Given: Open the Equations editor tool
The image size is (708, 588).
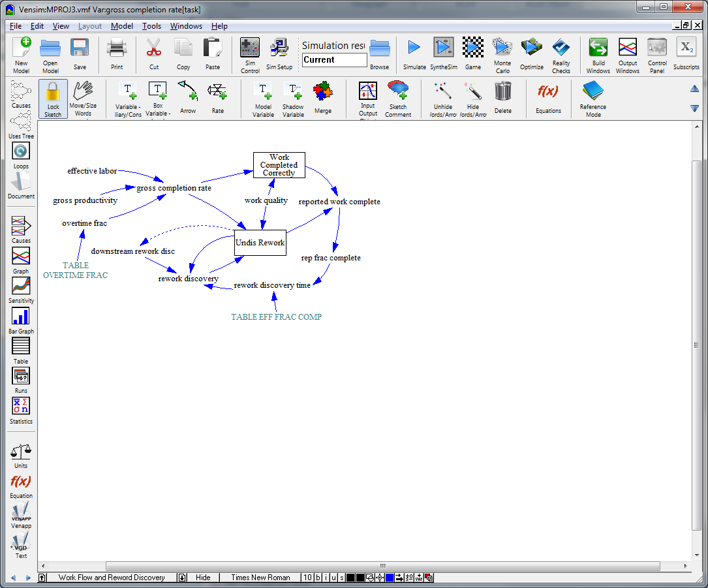Looking at the screenshot, I should pos(548,97).
